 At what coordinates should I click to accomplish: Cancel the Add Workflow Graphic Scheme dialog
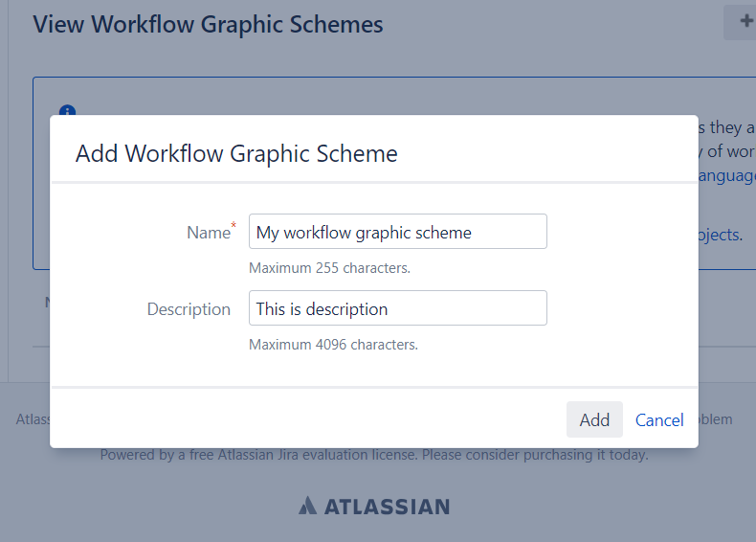pos(659,420)
